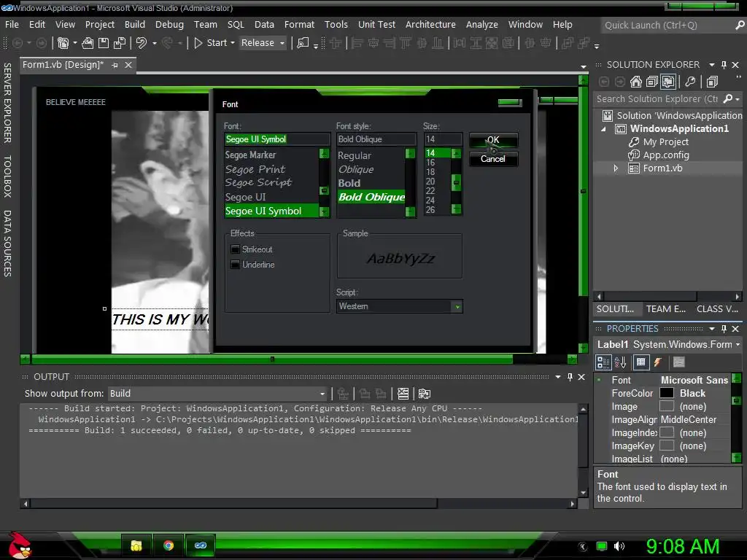Click the ForeColor black color swatch
This screenshot has height=560, width=747.
click(x=667, y=393)
